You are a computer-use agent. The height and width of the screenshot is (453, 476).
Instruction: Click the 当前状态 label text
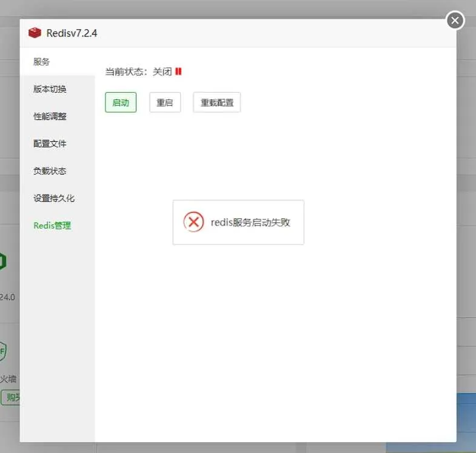click(x=126, y=72)
